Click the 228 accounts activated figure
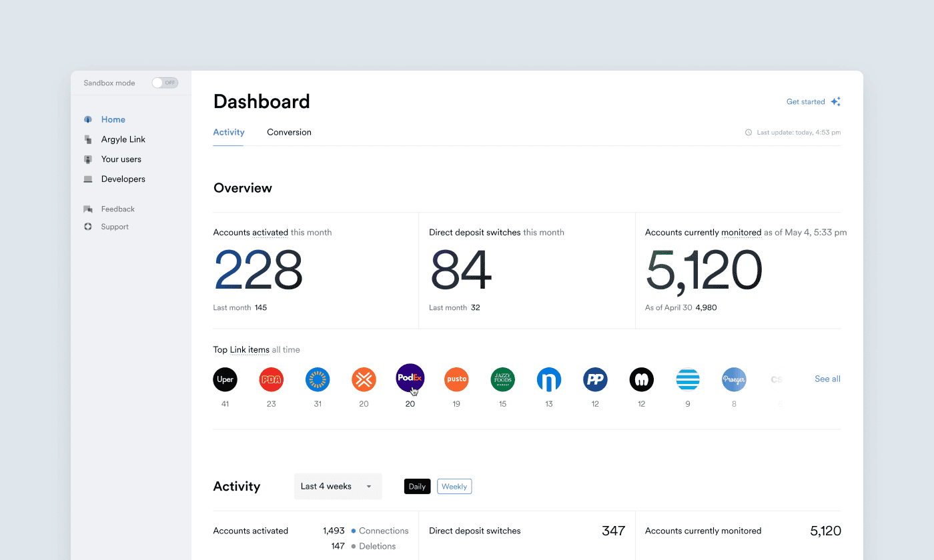The width and height of the screenshot is (934, 560). 259,269
